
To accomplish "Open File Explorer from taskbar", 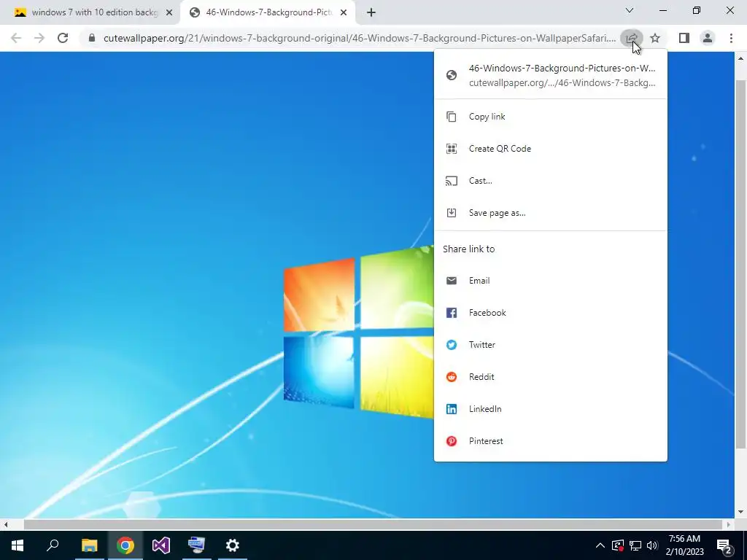I will click(x=89, y=545).
